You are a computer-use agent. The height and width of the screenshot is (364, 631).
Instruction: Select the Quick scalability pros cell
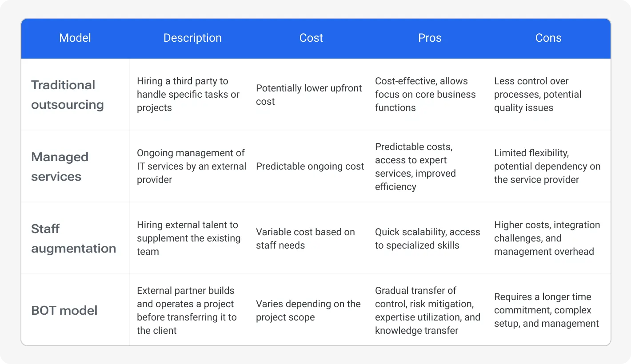click(427, 238)
